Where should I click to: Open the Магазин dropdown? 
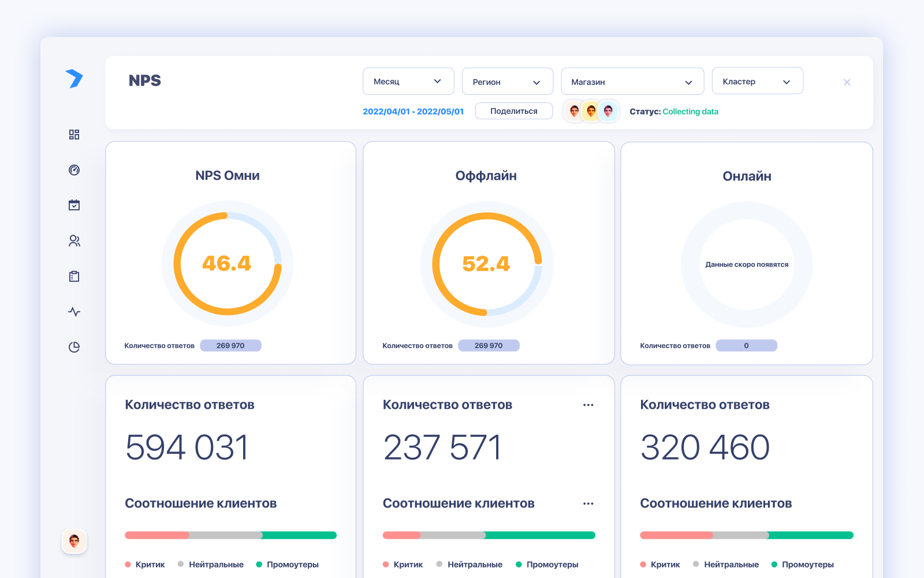pos(632,81)
